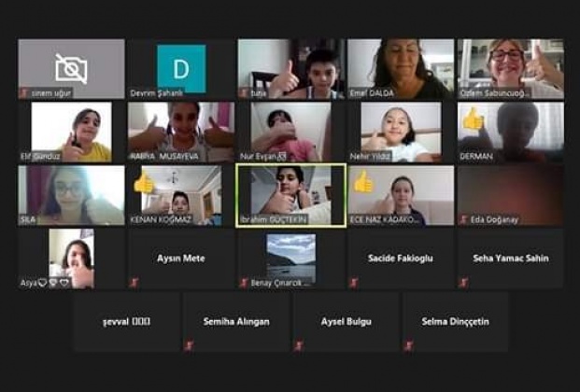580x392 pixels.
Task: Click the camera-off icon on sinem uğur's tile
Action: pos(71,68)
